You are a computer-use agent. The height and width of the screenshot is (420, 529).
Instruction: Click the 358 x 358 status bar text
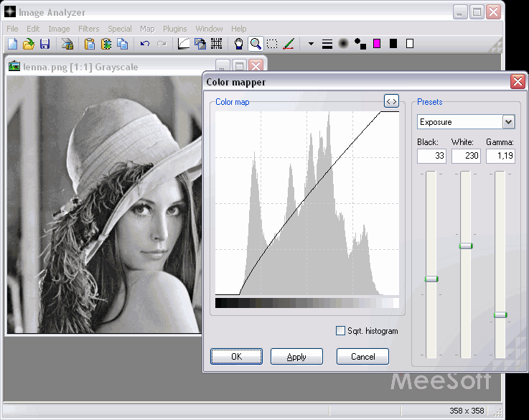pyautogui.click(x=467, y=411)
